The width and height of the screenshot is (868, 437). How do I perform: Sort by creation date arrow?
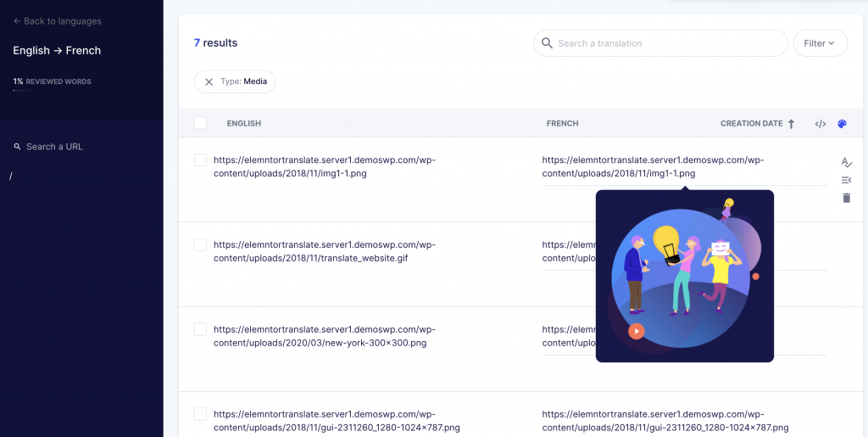tap(791, 124)
